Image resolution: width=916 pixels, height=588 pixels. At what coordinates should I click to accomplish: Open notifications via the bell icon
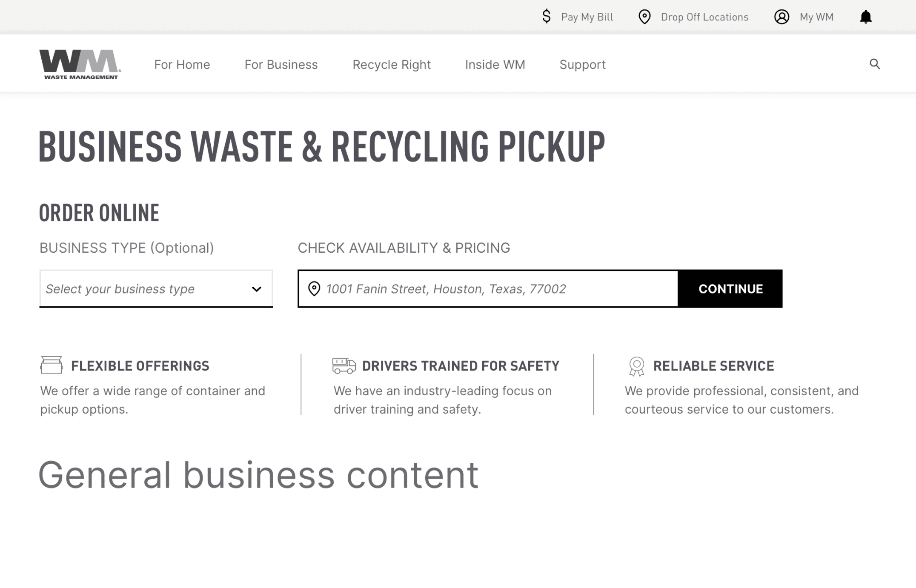click(x=865, y=17)
